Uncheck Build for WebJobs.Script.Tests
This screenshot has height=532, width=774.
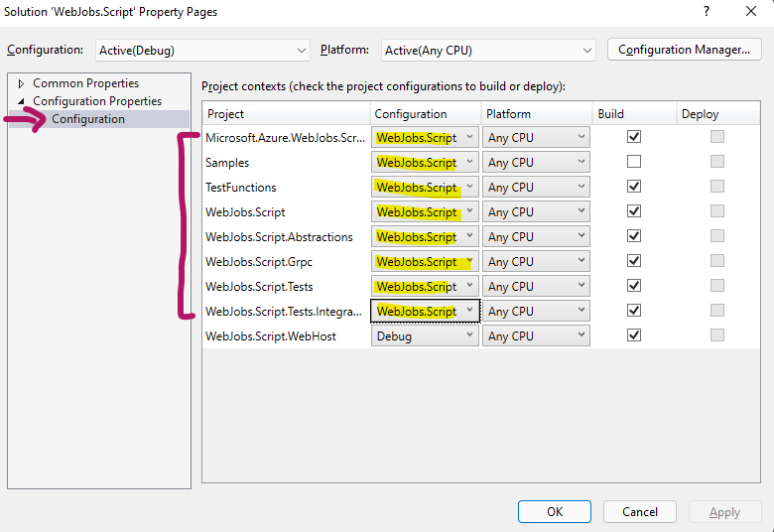tap(634, 286)
